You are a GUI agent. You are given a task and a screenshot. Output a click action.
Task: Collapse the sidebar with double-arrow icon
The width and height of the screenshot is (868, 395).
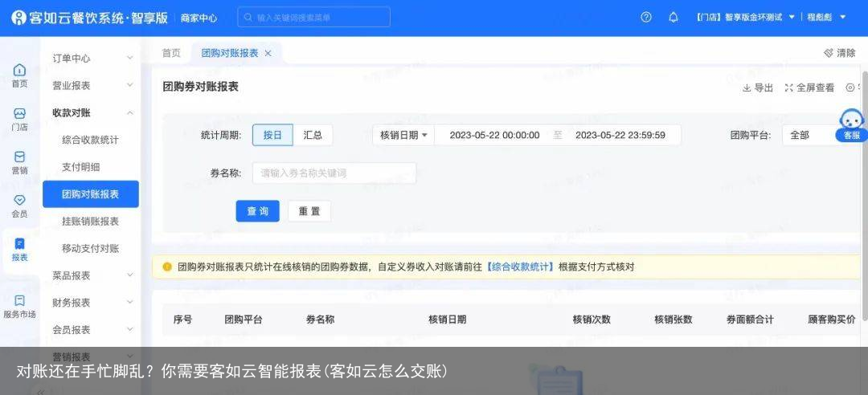[40, 391]
